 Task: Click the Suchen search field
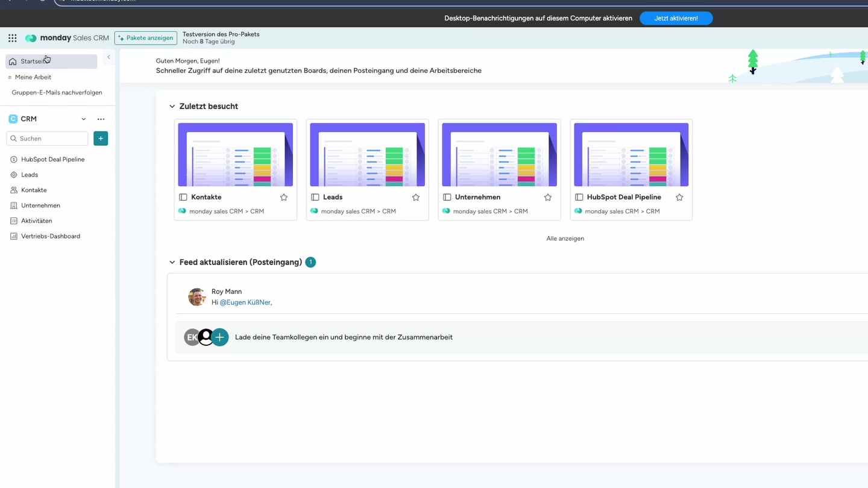click(x=47, y=138)
